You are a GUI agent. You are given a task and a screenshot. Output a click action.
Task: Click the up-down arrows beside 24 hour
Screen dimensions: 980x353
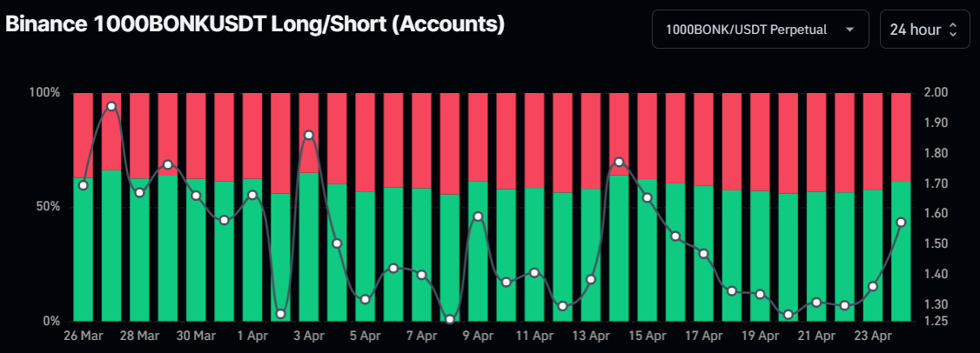pos(953,30)
